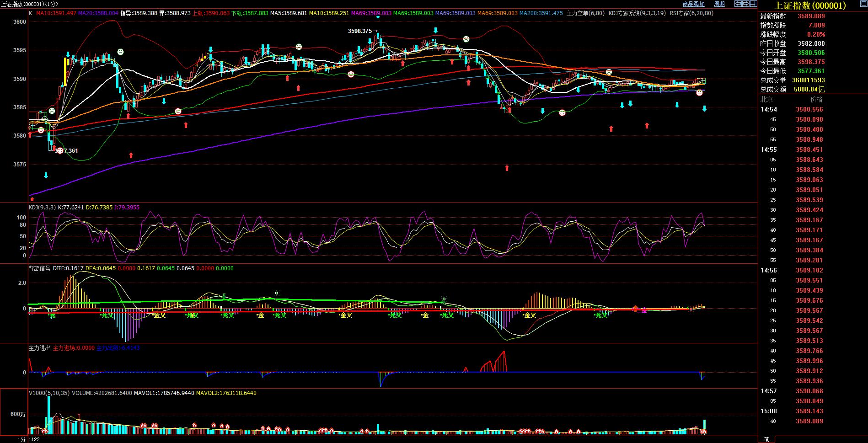Viewport: 868px width, 443px height.
Task: Click the 3600 price axis label
Action: (20, 22)
